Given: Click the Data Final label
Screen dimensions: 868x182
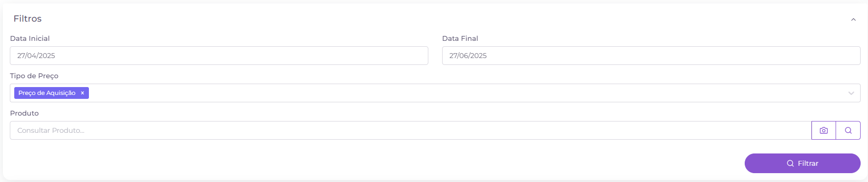Looking at the screenshot, I should point(460,38).
